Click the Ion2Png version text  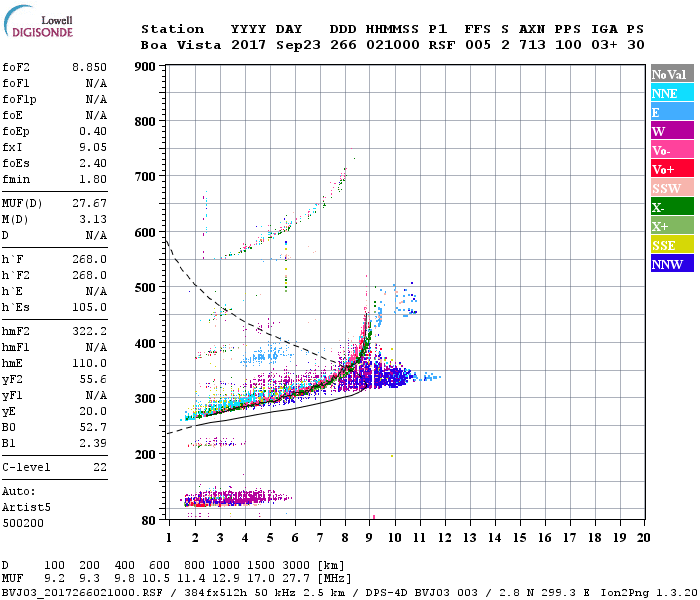coord(649,593)
